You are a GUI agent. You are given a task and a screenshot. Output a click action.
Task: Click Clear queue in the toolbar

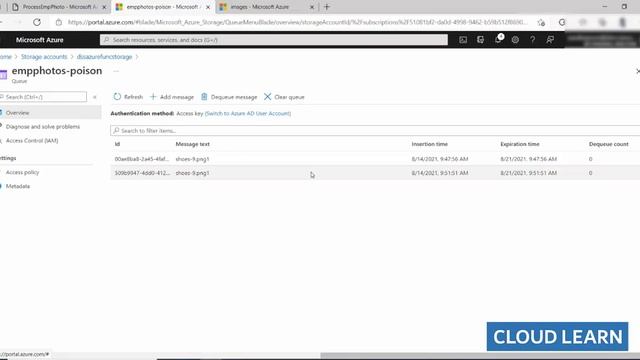[x=284, y=97]
